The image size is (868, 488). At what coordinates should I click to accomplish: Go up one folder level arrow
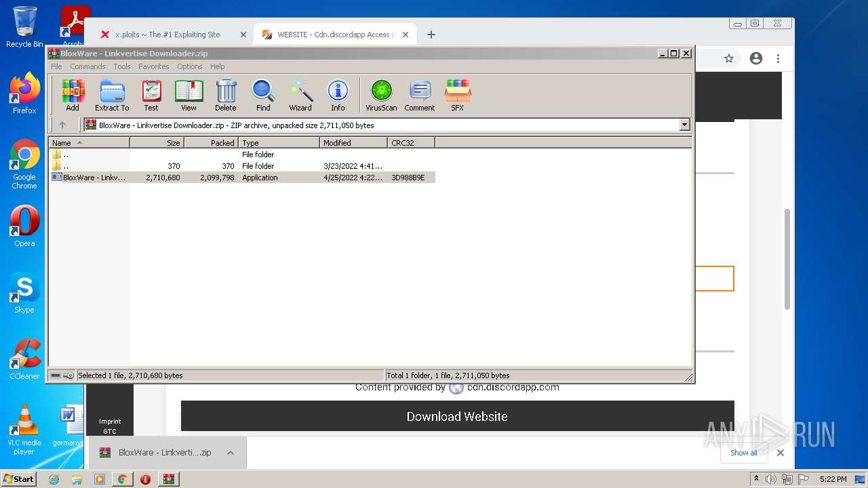click(x=62, y=125)
